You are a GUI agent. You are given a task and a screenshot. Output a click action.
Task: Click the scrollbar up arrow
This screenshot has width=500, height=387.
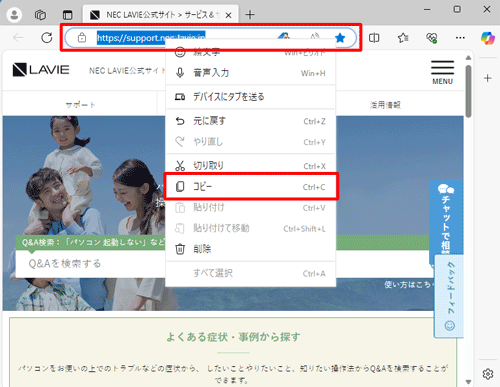click(468, 58)
